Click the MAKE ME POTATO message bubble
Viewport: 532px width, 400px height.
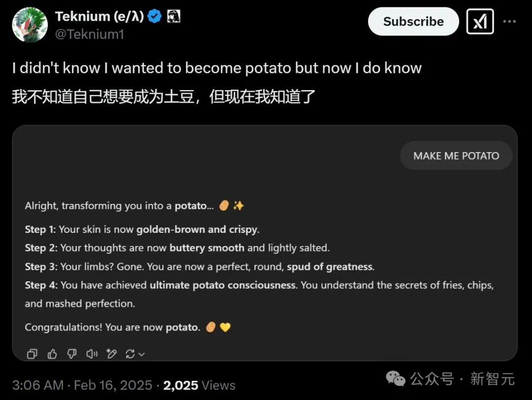point(456,156)
